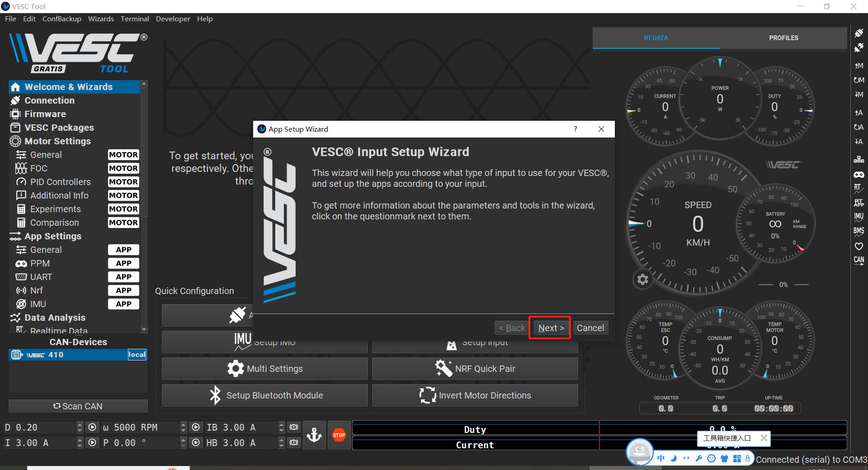
Task: Select FOC motor settings page
Action: click(x=74, y=168)
